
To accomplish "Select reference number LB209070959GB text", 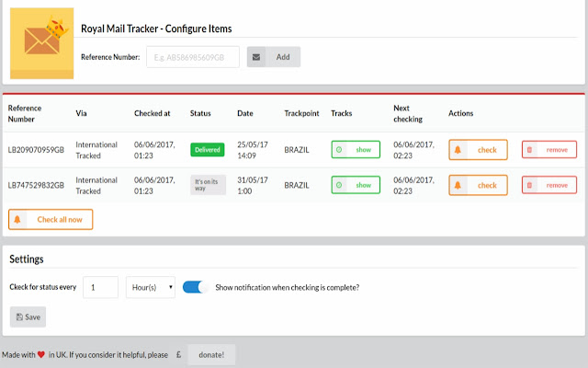I will [x=36, y=150].
